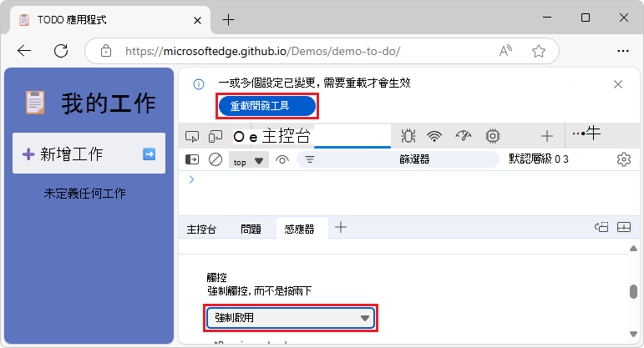Switch to 主控台 drawer tab

[x=201, y=229]
